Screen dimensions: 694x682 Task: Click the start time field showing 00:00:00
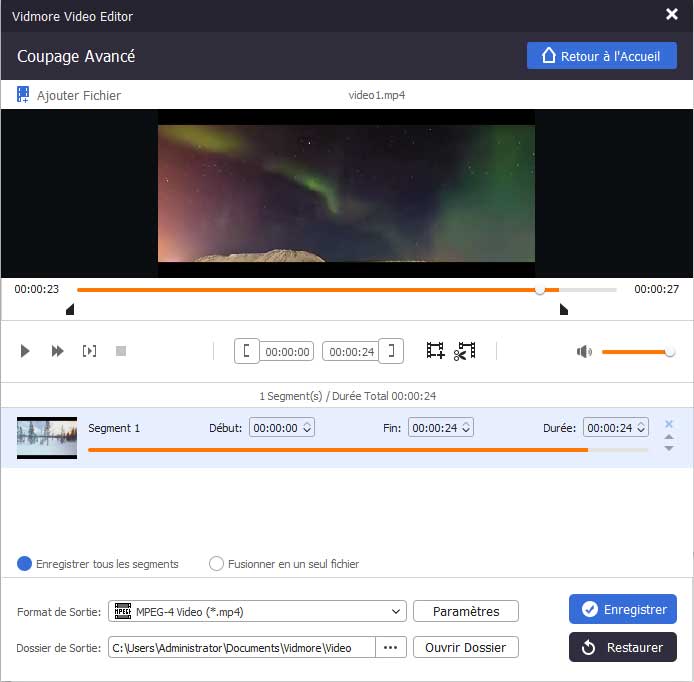click(287, 351)
